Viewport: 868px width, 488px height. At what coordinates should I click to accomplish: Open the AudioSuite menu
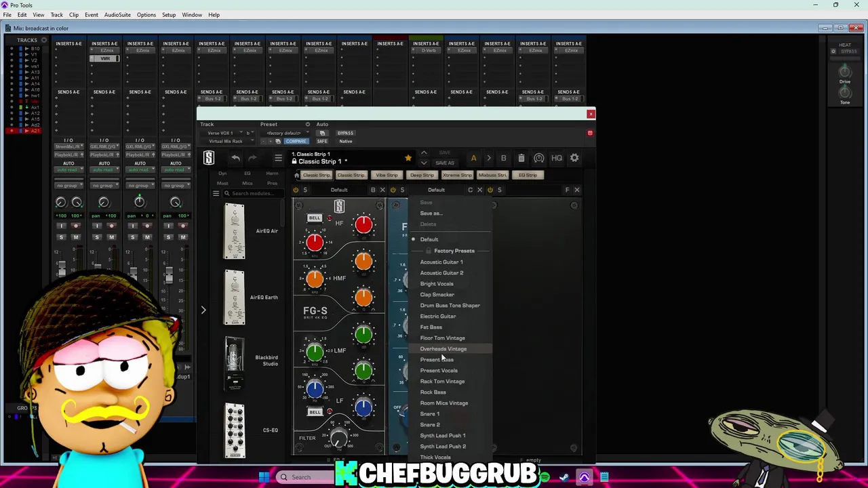[117, 14]
